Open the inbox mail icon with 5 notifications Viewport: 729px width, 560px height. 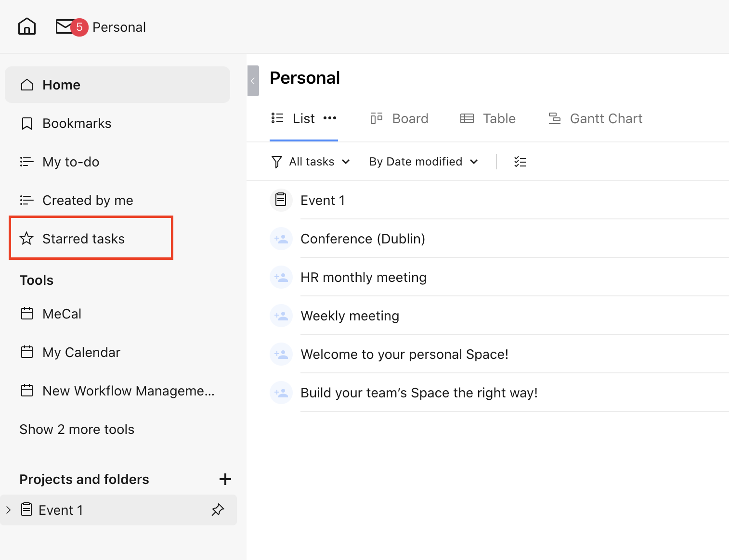click(x=65, y=26)
